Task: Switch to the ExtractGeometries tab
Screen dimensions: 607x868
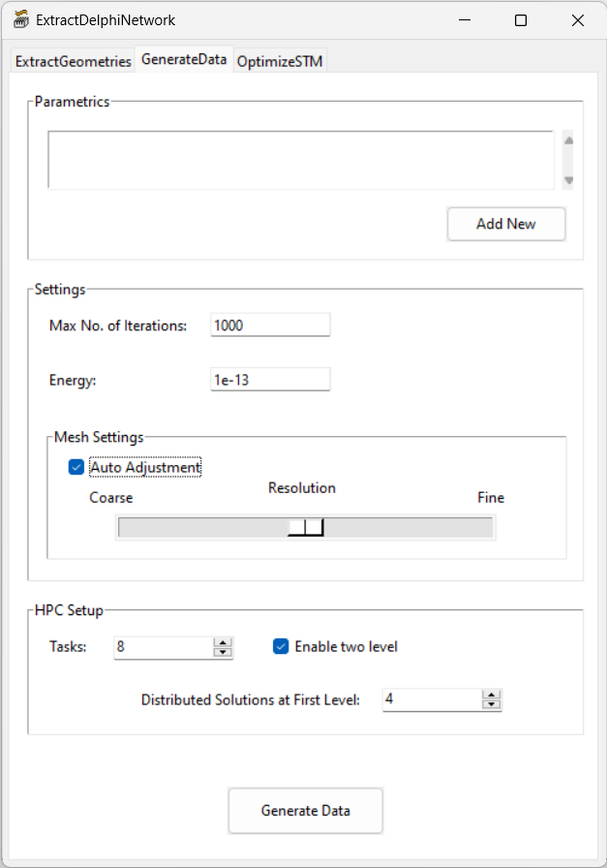Action: coord(74,61)
